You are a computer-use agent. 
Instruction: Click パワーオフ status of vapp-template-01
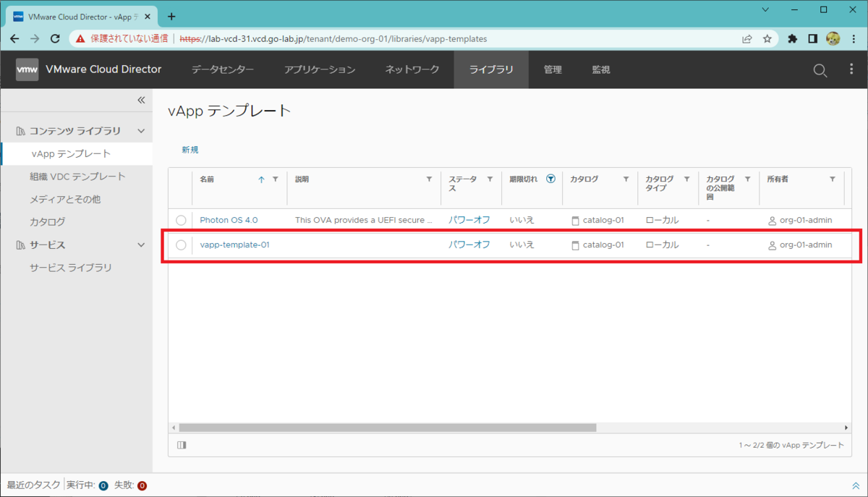[469, 245]
